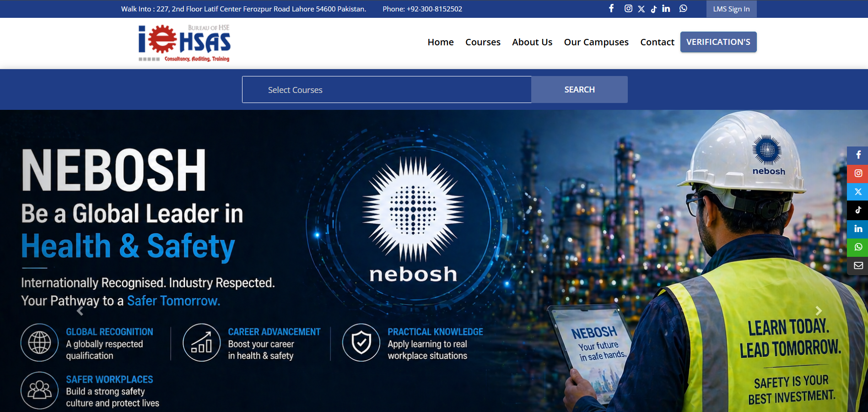Click email envelope icon in side panel

point(857,266)
